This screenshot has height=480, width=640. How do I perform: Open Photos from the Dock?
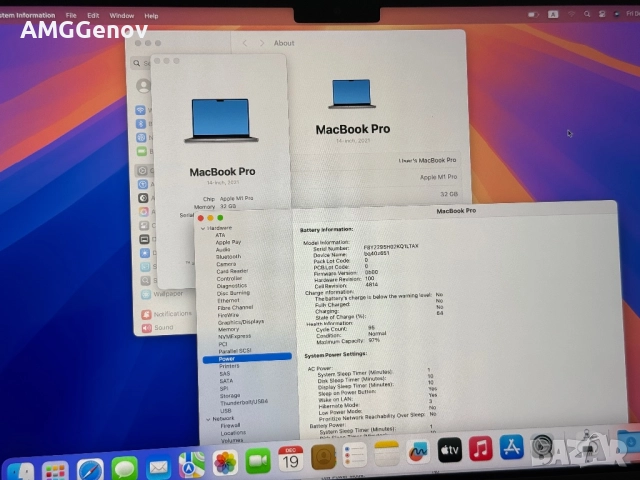tap(225, 463)
